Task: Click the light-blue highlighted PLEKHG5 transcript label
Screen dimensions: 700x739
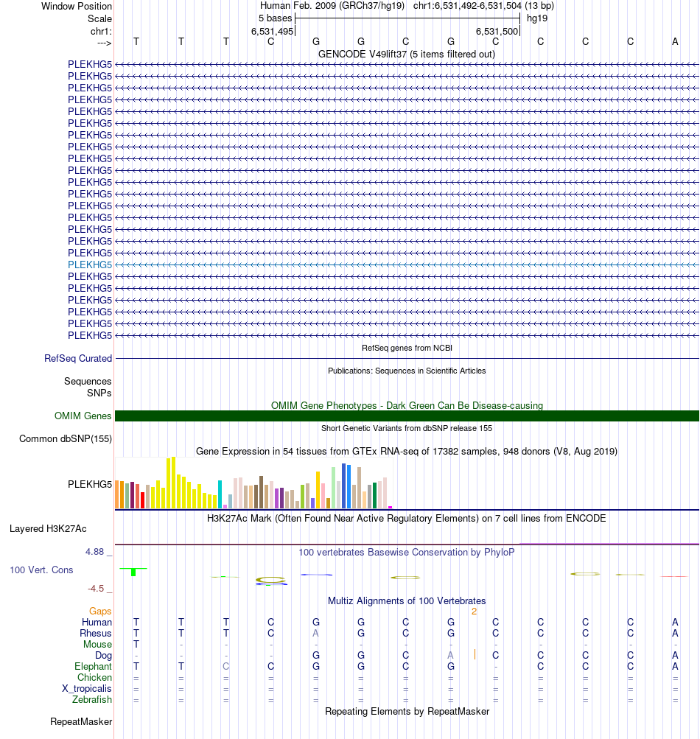Action: click(x=90, y=265)
